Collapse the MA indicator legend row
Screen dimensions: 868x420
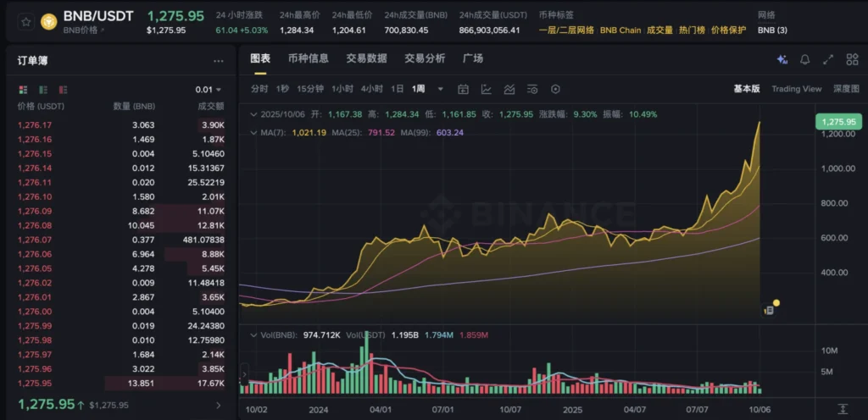click(x=253, y=133)
